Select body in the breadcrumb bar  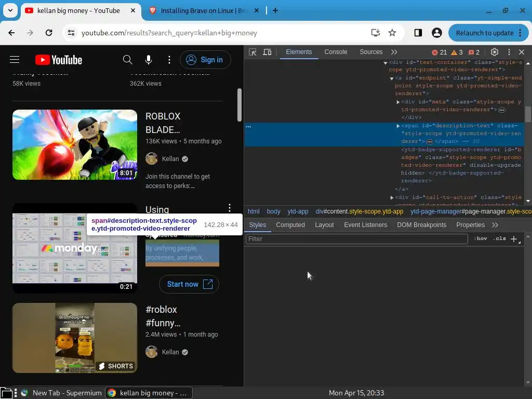pos(273,211)
